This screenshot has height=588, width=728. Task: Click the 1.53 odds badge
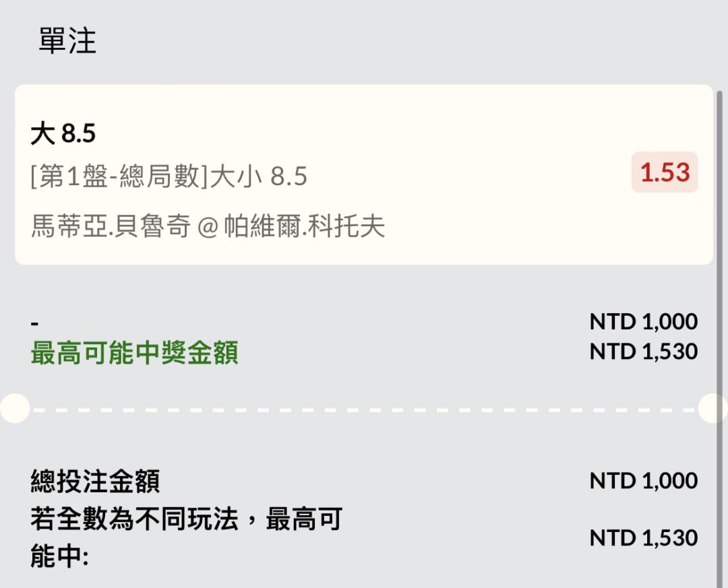pyautogui.click(x=665, y=172)
